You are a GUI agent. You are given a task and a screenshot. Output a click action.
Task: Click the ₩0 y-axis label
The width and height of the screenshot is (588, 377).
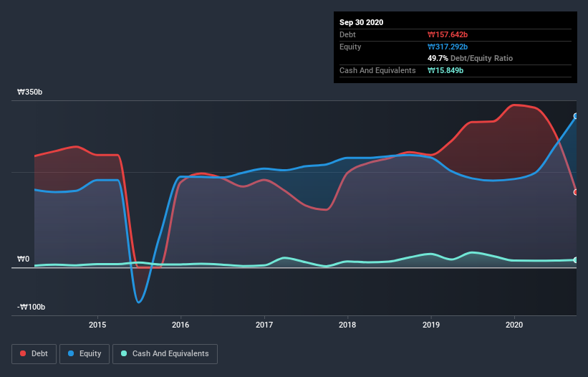click(x=23, y=259)
